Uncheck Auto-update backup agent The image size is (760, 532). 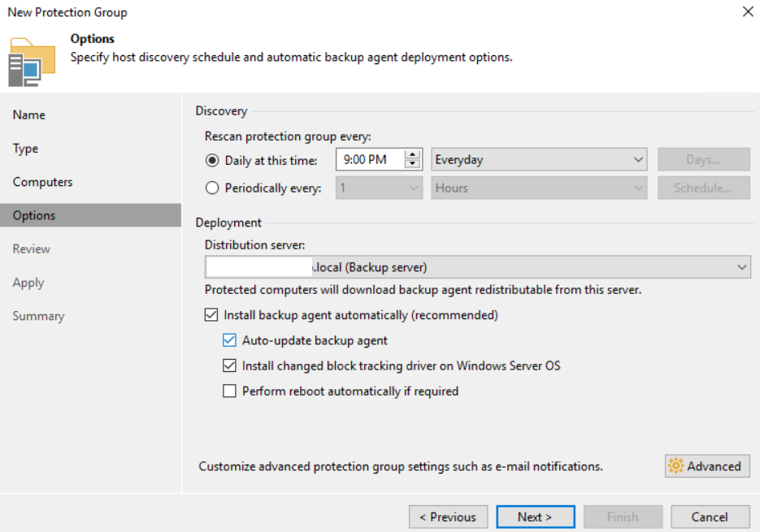click(230, 341)
